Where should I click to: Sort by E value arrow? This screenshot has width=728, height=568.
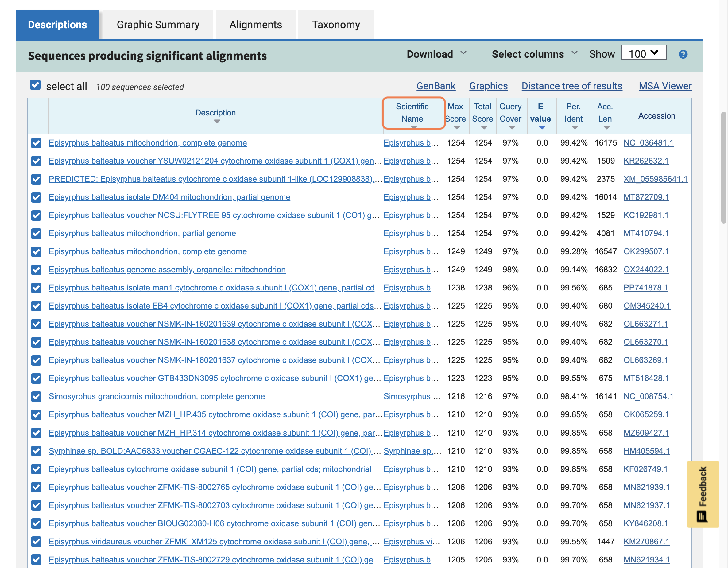[542, 127]
